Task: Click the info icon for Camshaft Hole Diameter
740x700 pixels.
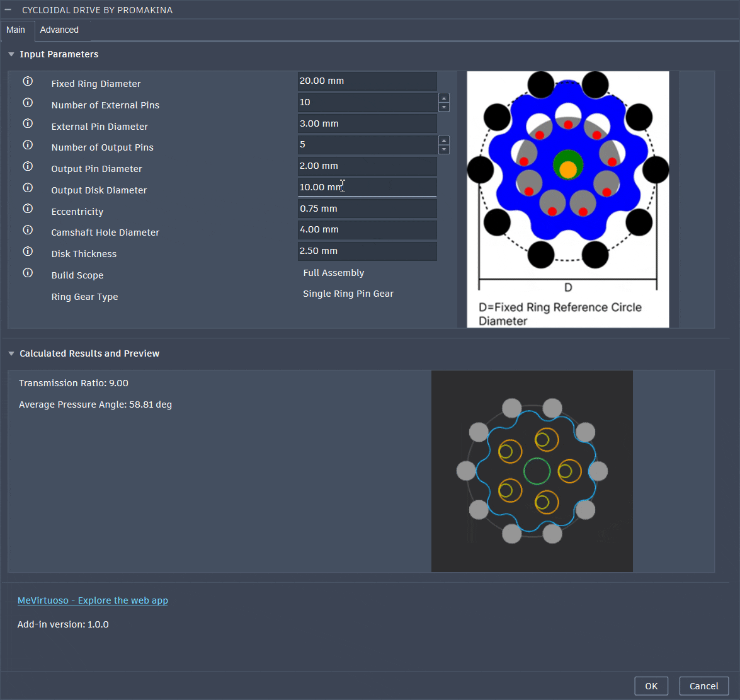Action: [x=28, y=230]
